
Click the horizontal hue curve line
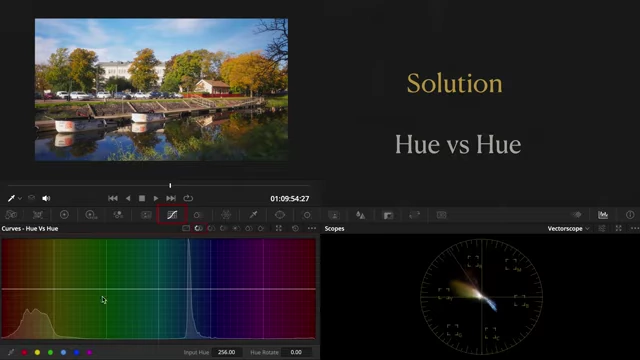click(158, 289)
